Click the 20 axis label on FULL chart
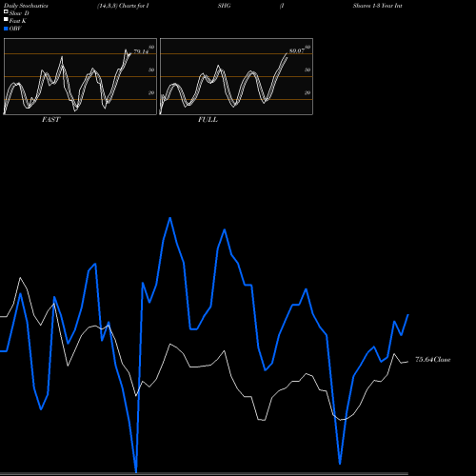Viewport: 476px width, 476px height. coord(307,92)
